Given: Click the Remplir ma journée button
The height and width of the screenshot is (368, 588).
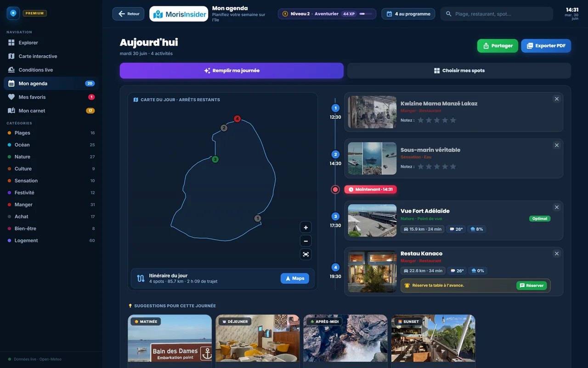Looking at the screenshot, I should click(x=232, y=71).
